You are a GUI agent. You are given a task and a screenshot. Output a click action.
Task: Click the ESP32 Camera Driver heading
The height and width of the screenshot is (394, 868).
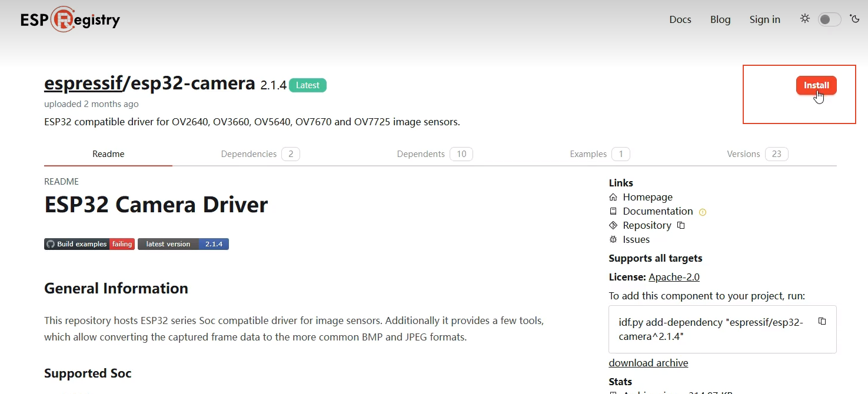click(x=156, y=205)
